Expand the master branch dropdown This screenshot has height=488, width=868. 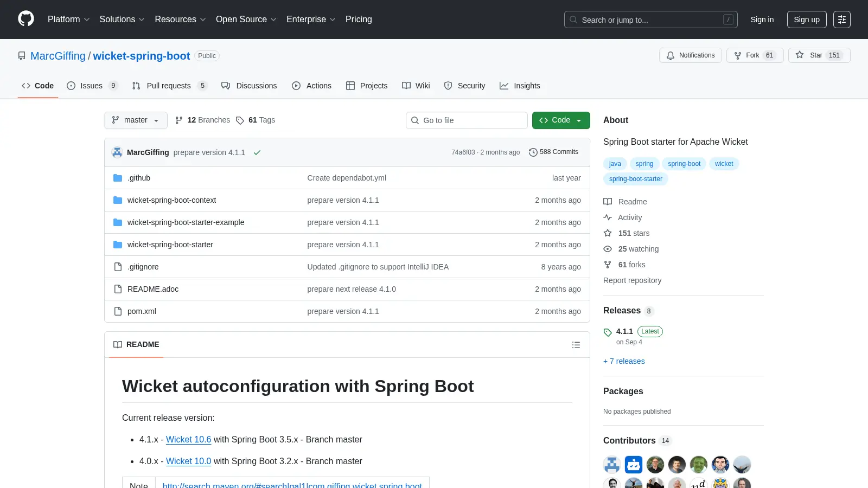click(136, 120)
